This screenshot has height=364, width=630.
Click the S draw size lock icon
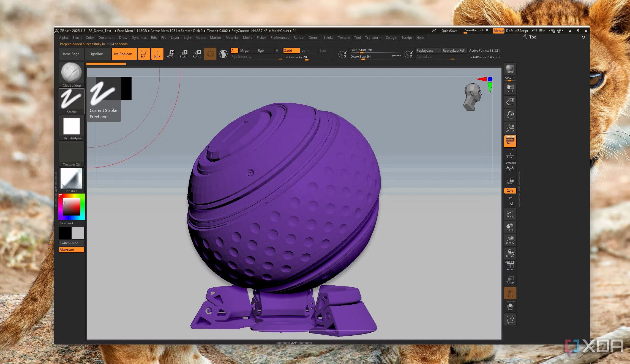pos(342,54)
